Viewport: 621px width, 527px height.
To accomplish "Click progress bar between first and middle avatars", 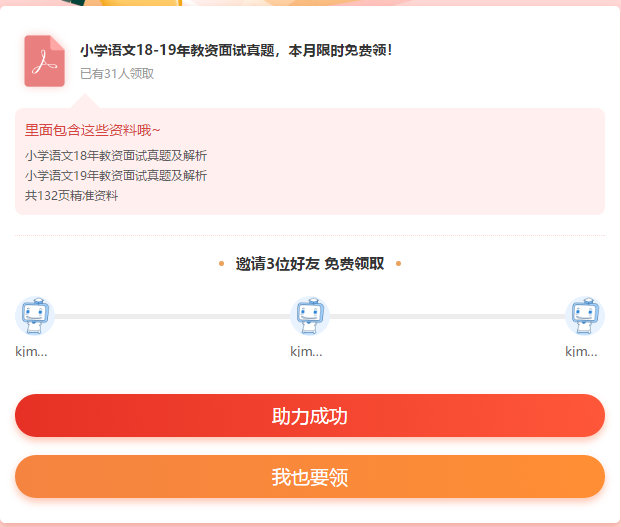I will 172,316.
